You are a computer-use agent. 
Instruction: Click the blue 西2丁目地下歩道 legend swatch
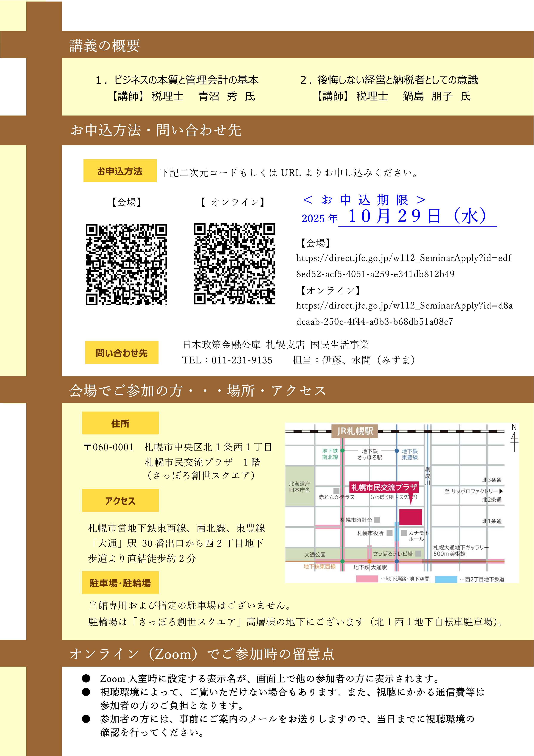[446, 579]
